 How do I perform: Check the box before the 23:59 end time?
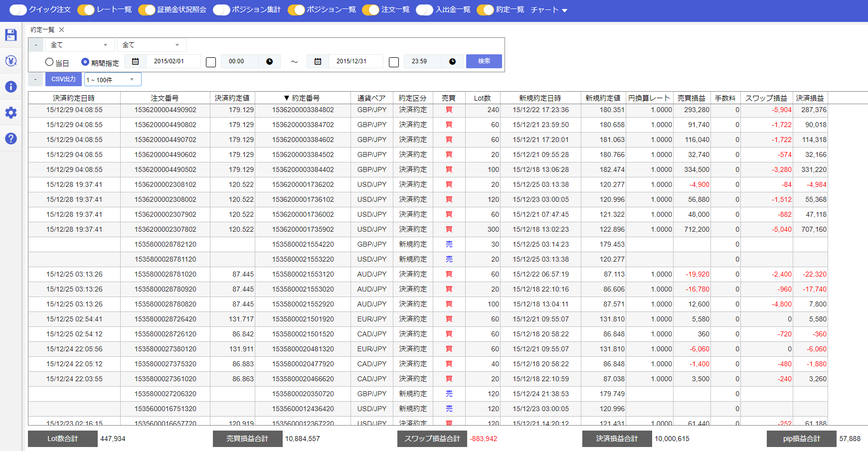394,62
